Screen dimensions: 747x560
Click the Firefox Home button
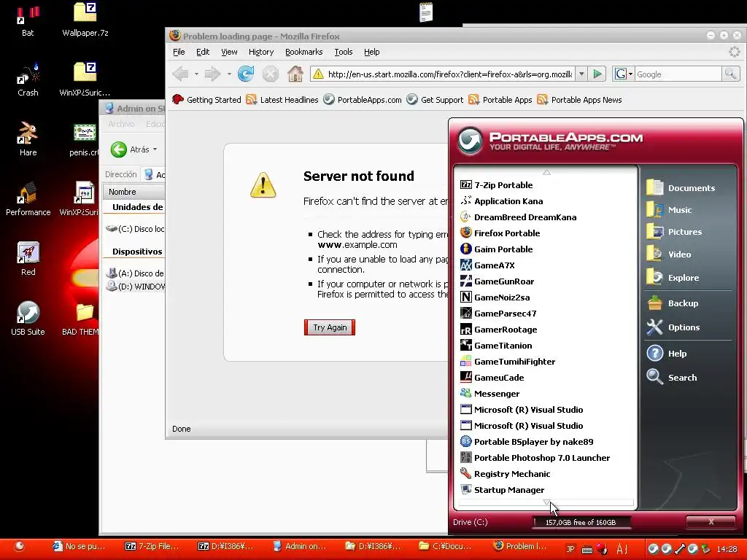[x=295, y=74]
